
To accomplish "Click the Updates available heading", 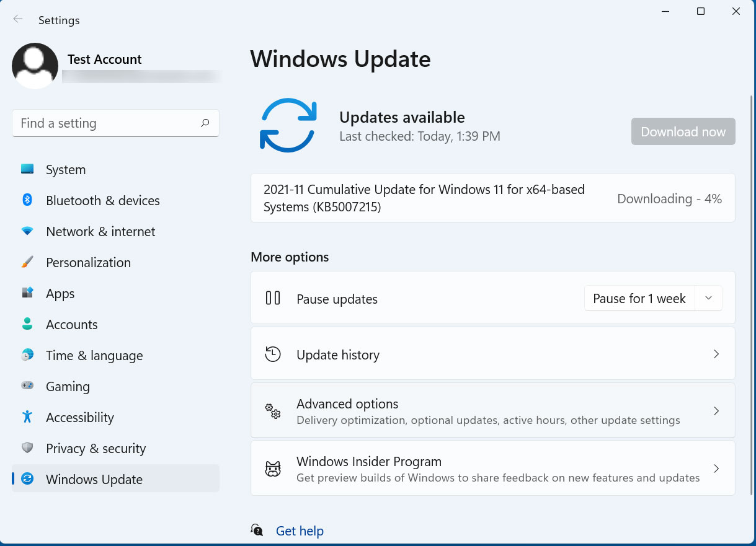I will click(x=402, y=117).
